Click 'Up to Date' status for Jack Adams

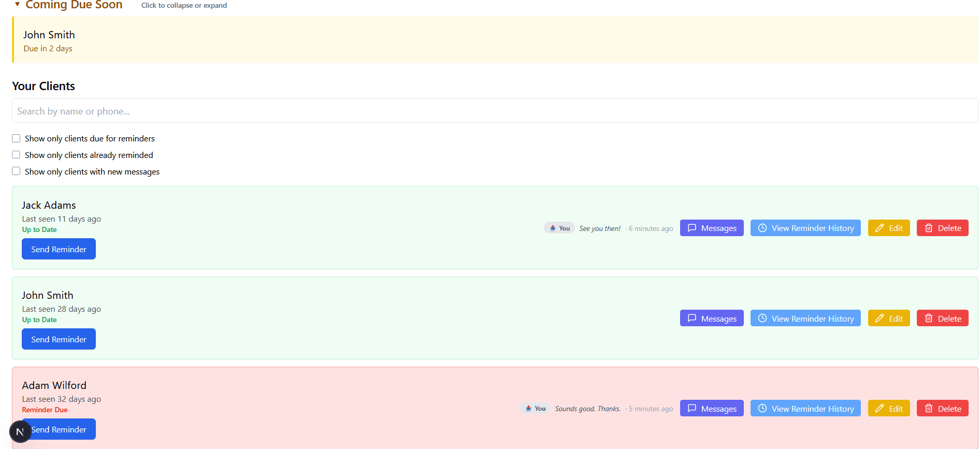tap(39, 229)
